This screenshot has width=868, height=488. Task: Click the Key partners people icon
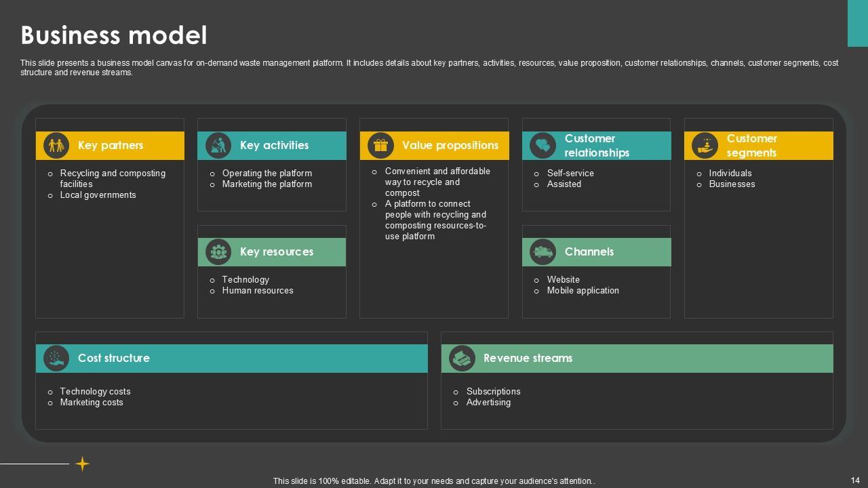56,146
